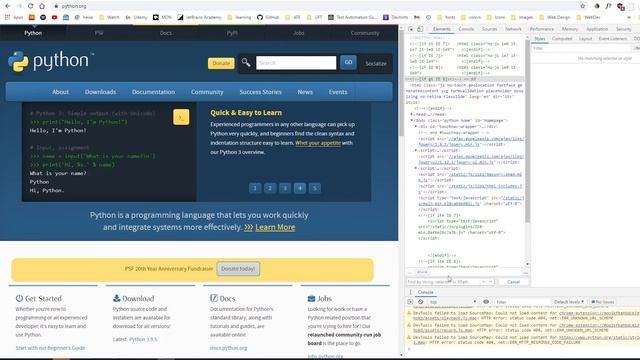Follow the 'Whet your appetite' link
Viewport: 640px width, 360px height.
(x=318, y=143)
